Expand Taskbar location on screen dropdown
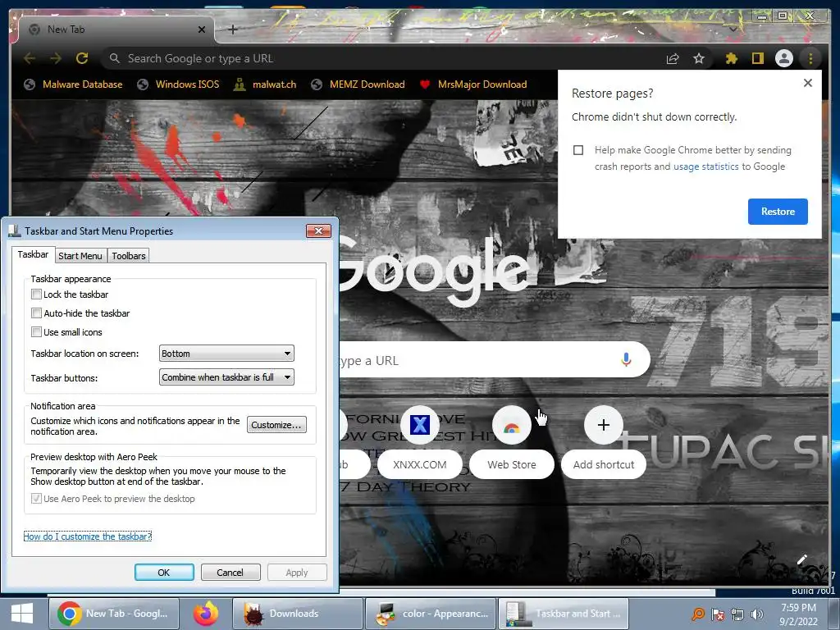 226,354
